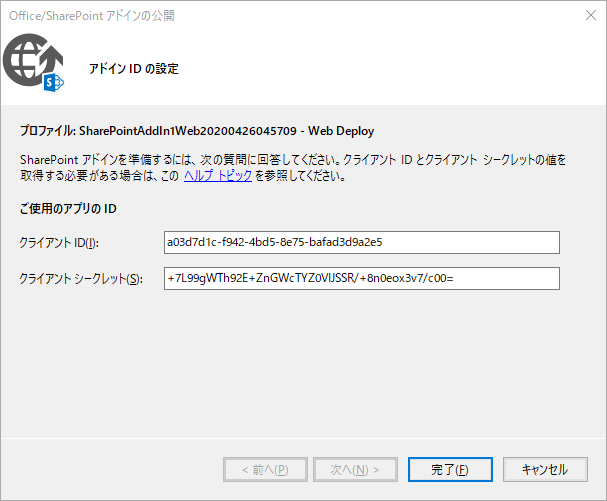This screenshot has height=501, width=607.
Task: Click the disabled 次へ button
Action: coord(348,469)
